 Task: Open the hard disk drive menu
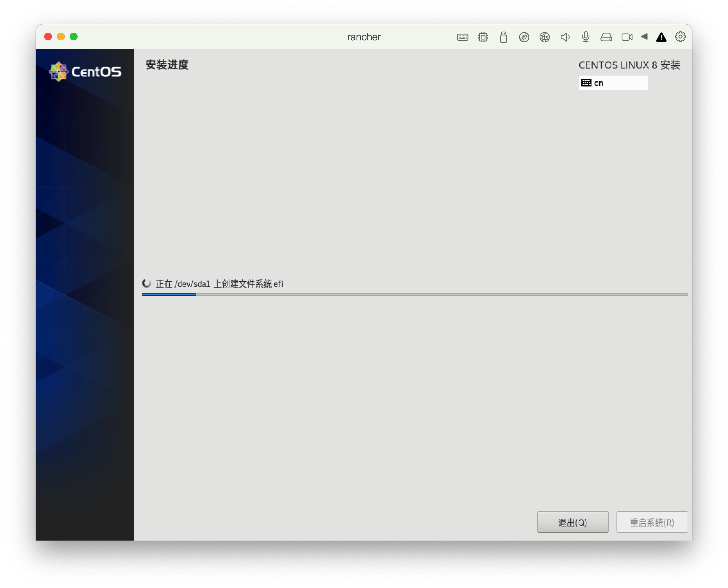(x=606, y=37)
